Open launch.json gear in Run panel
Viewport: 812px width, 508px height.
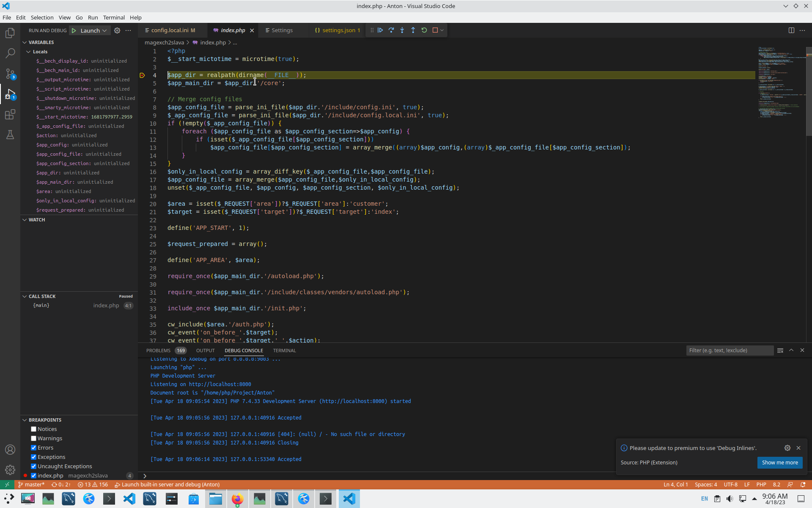tap(117, 30)
